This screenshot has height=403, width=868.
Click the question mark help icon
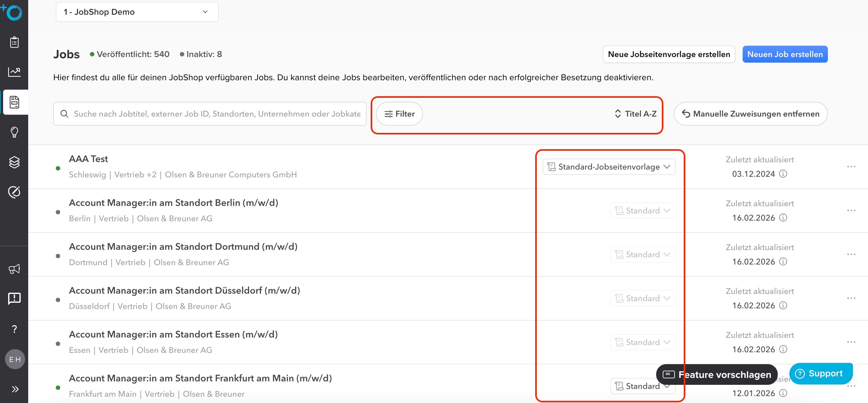pos(14,329)
